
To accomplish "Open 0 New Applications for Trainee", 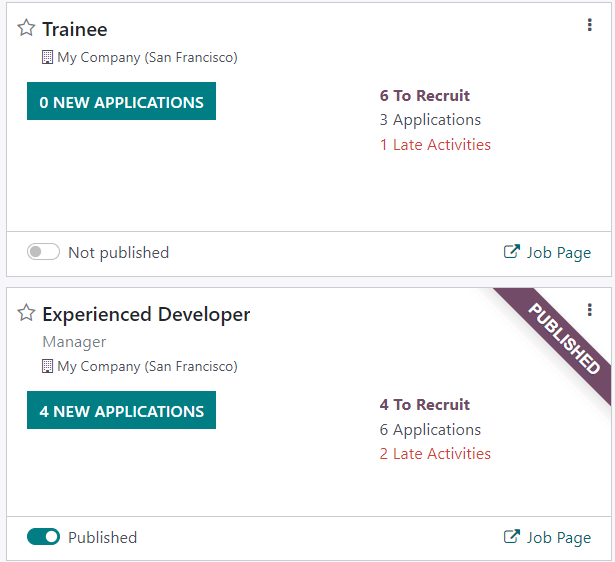I will pyautogui.click(x=121, y=102).
